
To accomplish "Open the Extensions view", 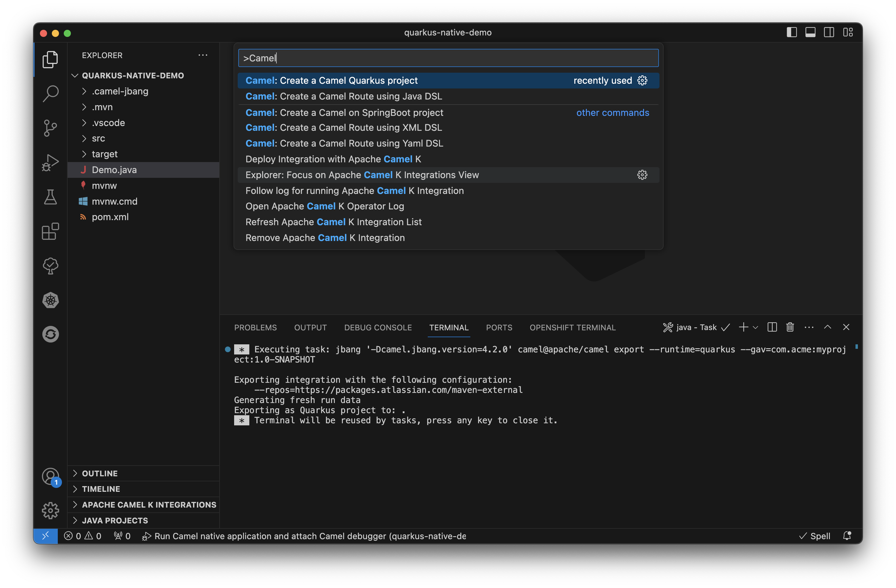I will (x=50, y=232).
